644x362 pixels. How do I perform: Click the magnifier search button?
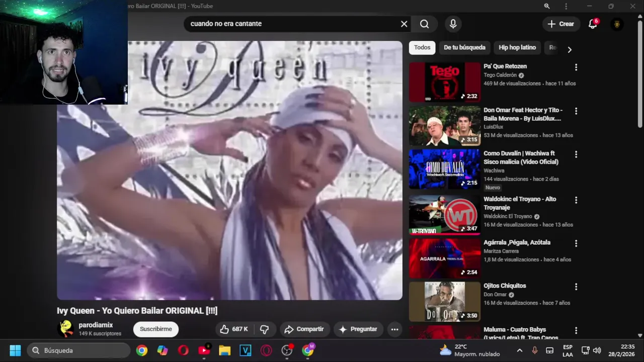[x=424, y=24]
